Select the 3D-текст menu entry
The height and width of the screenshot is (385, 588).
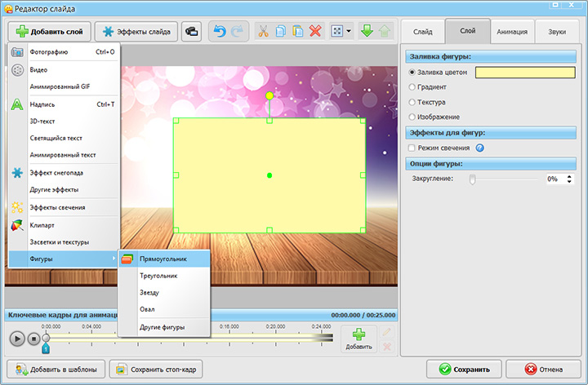pos(64,122)
